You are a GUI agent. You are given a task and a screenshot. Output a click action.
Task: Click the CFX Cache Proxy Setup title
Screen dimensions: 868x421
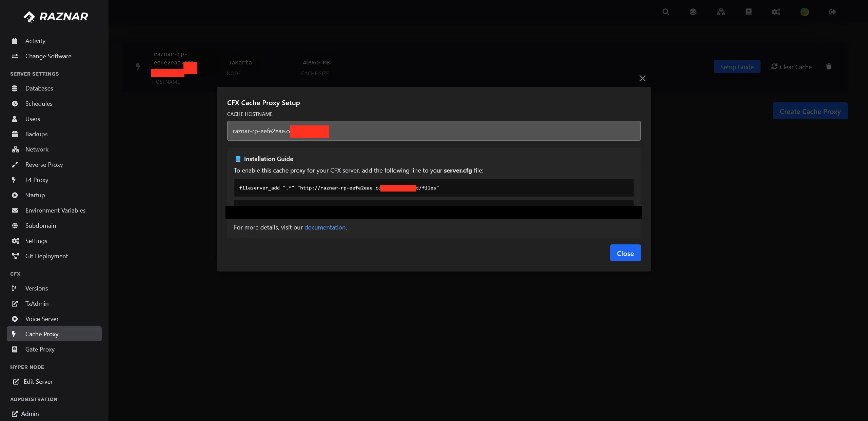click(263, 102)
